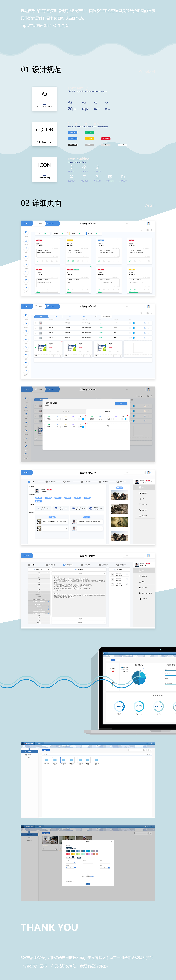Click the bell icon under Icon making
The width and height of the screenshot is (176, 980).
72,167
